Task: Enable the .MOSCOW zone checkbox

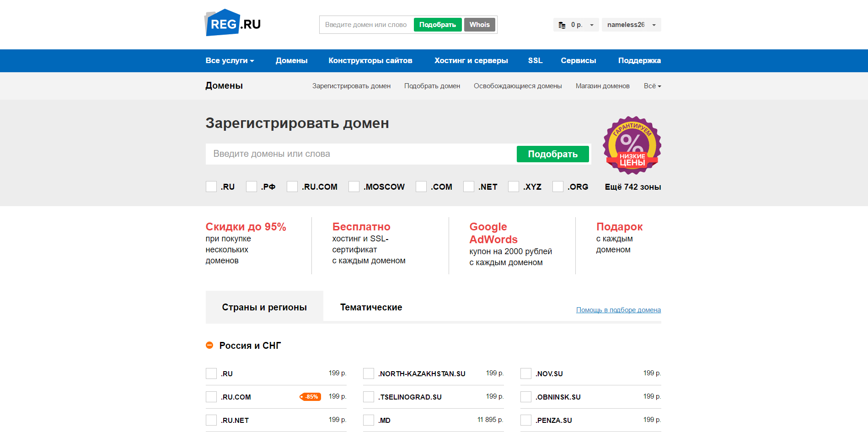Action: 354,187
